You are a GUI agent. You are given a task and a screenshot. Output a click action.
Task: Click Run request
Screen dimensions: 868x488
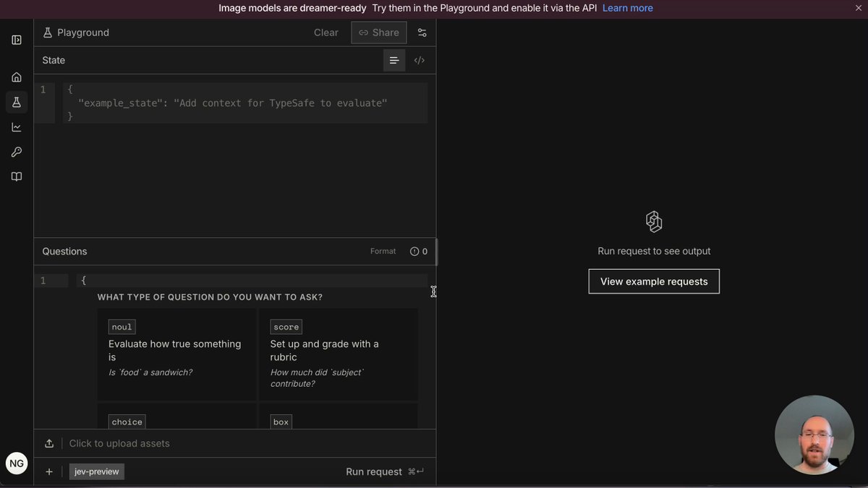[385, 471]
